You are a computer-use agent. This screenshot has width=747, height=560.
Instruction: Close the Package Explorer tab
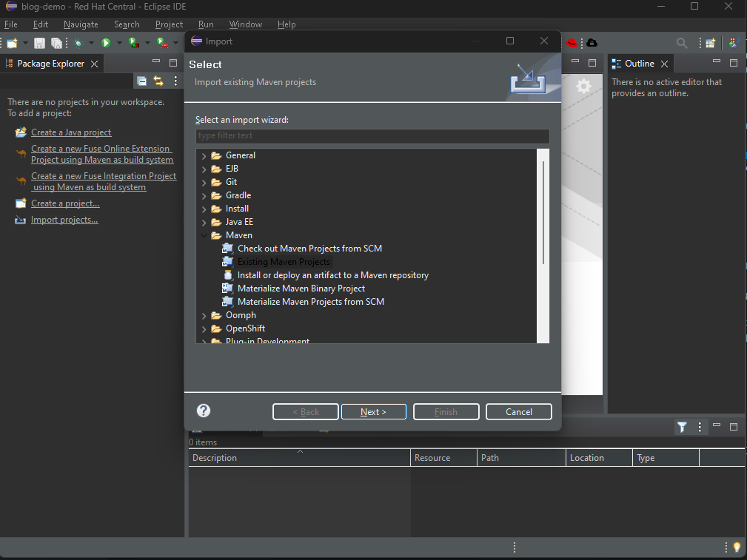[94, 64]
